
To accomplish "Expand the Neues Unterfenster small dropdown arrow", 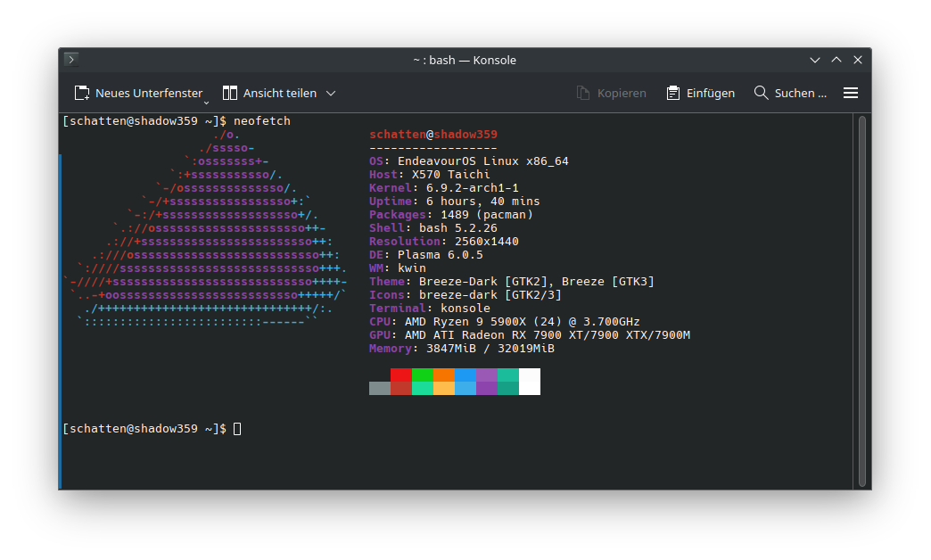I will pos(206,103).
